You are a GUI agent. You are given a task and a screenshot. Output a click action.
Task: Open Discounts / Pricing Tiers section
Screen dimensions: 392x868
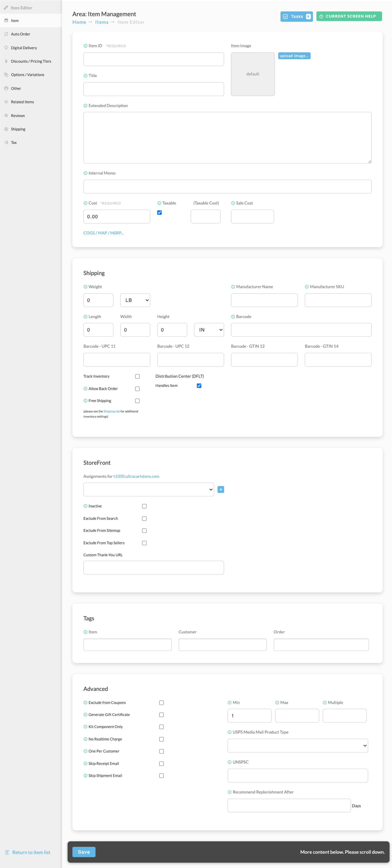coord(31,61)
